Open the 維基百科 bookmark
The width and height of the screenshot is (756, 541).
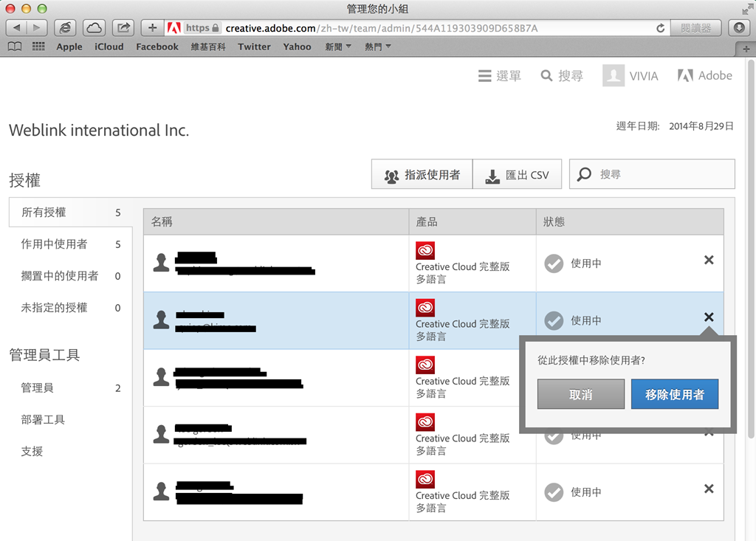[208, 46]
